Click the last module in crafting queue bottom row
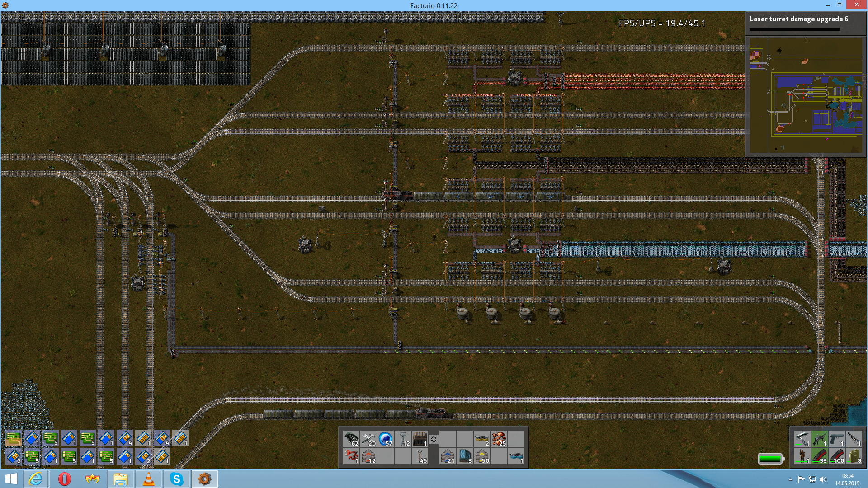This screenshot has width=868, height=488. 161,456
